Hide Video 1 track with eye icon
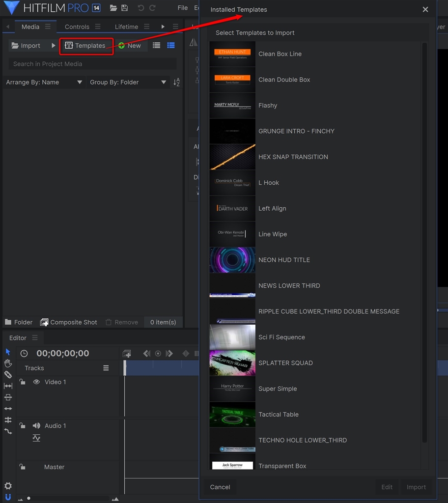 click(x=36, y=382)
